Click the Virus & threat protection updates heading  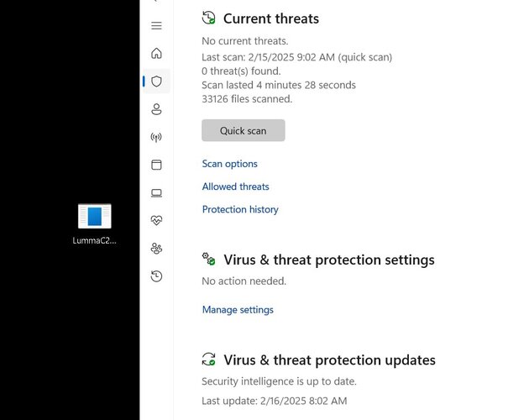tap(329, 360)
